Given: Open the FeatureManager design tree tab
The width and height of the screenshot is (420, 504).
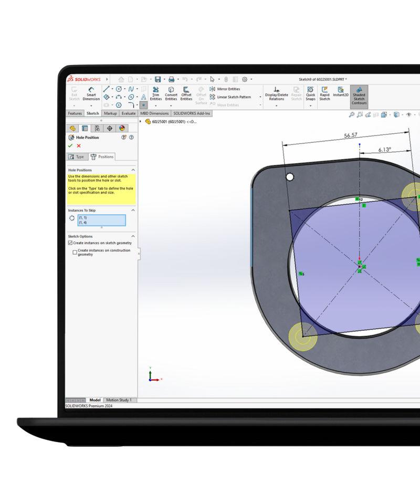Looking at the screenshot, I should [x=72, y=128].
